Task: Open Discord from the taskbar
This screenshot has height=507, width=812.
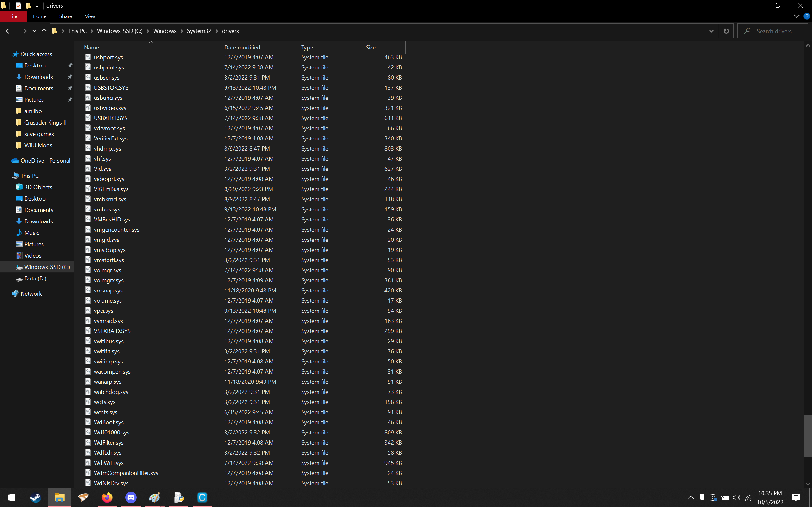Action: [x=131, y=497]
